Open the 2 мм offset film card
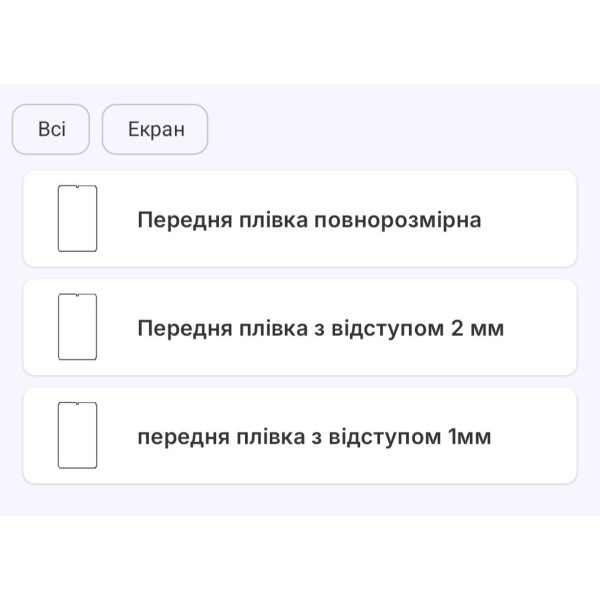The width and height of the screenshot is (600, 600). point(300,327)
